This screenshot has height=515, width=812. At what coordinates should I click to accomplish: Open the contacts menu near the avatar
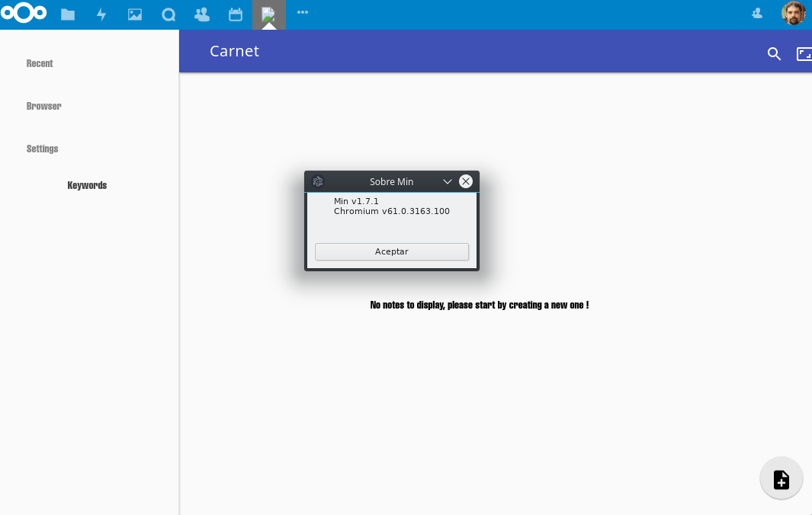pyautogui.click(x=756, y=13)
